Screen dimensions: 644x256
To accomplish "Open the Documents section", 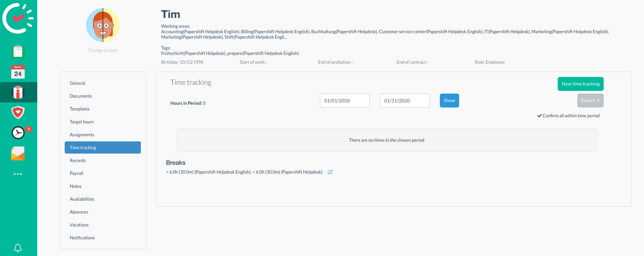I will (103, 96).
